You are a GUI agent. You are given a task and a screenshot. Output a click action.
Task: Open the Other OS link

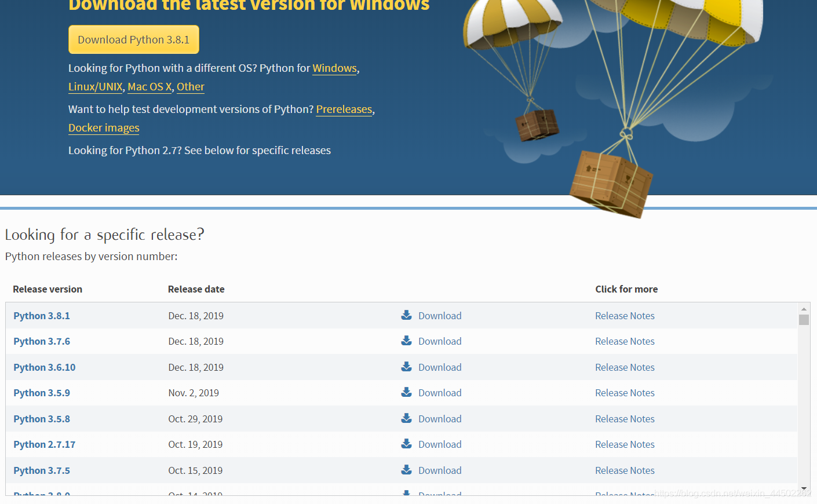coord(191,87)
